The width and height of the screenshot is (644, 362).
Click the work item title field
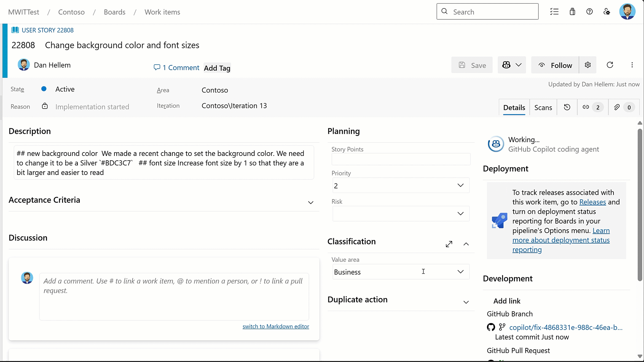click(x=122, y=45)
